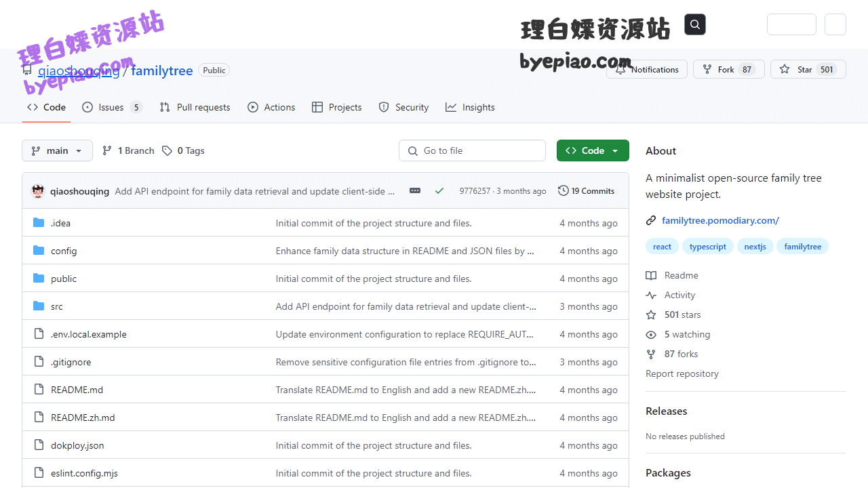Open eslint.config.mjs file
Image resolution: width=868 pixels, height=488 pixels.
pyautogui.click(x=84, y=473)
